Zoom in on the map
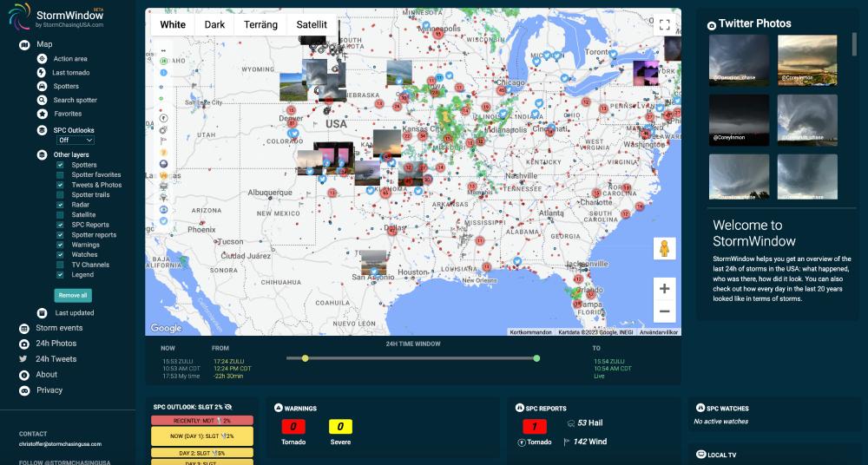Screen dimensions: 868x465 coord(664,288)
